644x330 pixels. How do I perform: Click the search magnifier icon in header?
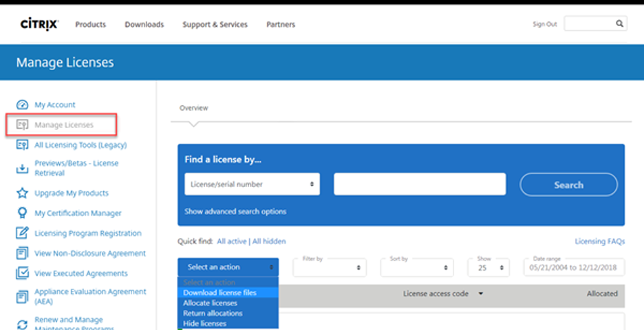[619, 23]
